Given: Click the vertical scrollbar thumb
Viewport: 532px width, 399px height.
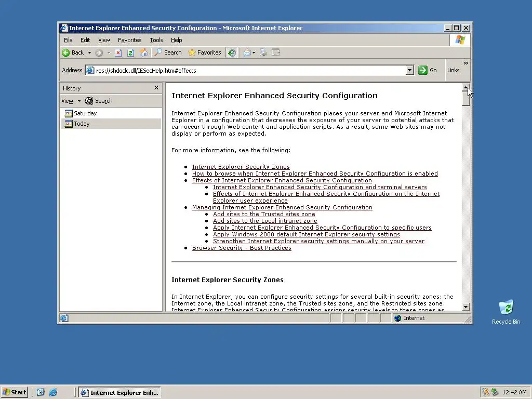Looking at the screenshot, I should [466, 99].
